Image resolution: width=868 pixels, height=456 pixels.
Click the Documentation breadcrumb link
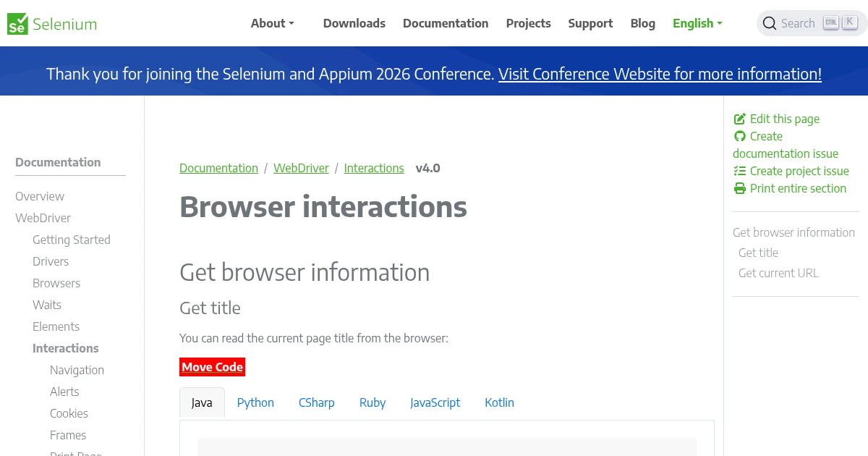[x=218, y=168]
